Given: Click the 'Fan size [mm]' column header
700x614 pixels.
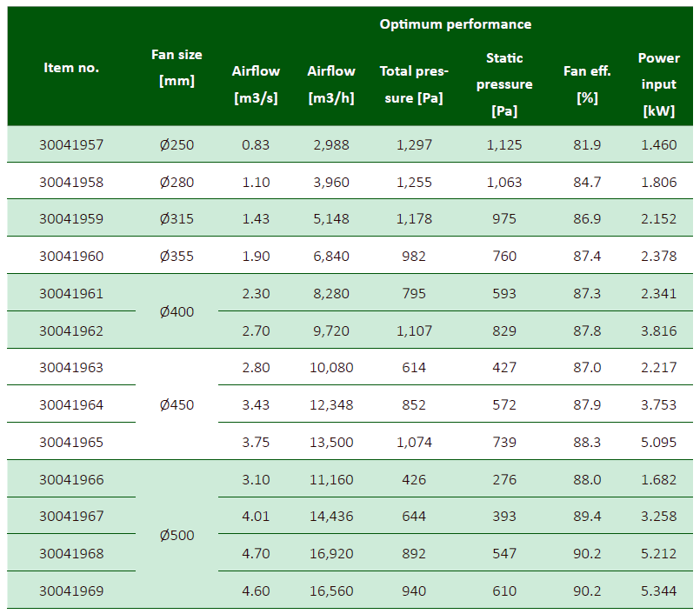Looking at the screenshot, I should coord(177,68).
